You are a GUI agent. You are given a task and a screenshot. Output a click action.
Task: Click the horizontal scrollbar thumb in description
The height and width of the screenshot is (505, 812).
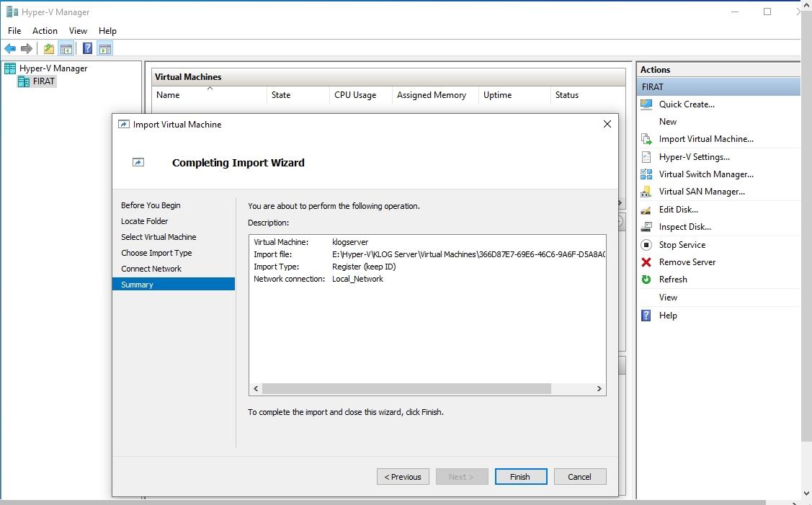click(x=406, y=388)
